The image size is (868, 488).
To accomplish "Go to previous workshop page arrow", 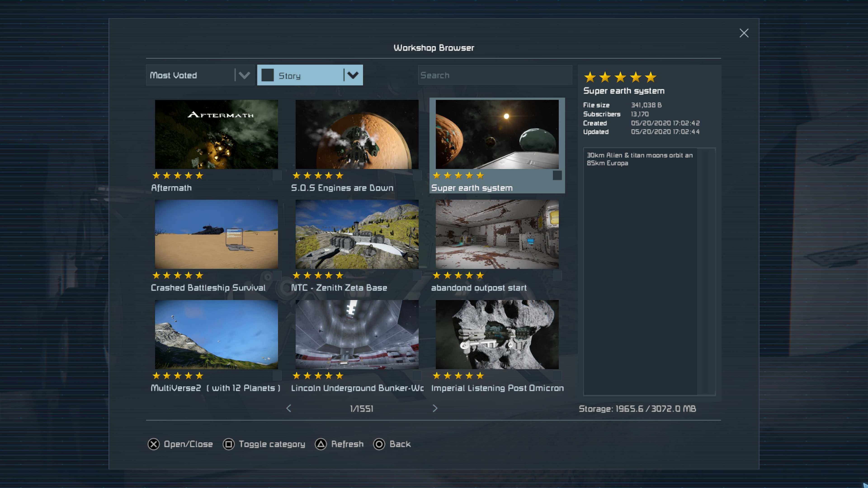I will 288,408.
